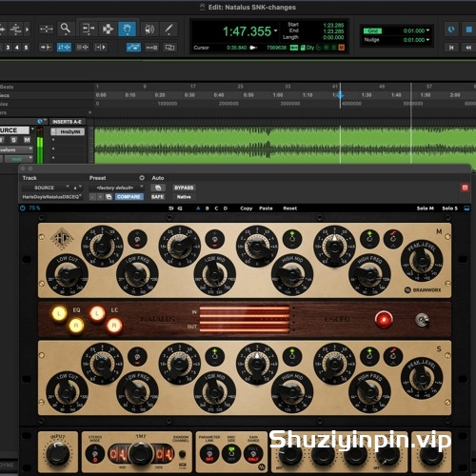Open HarisDoyleNatalusDSCEQ plugin selector dropdown
476x476 pixels.
click(x=52, y=197)
